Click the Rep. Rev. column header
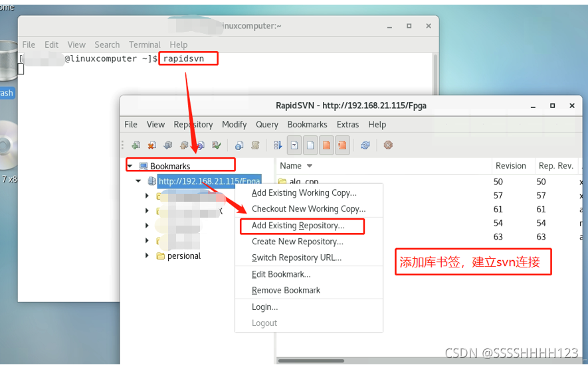The image size is (588, 365). 556,166
